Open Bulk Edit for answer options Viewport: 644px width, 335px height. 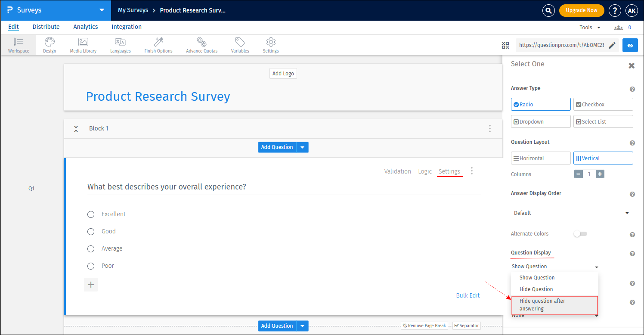point(468,295)
